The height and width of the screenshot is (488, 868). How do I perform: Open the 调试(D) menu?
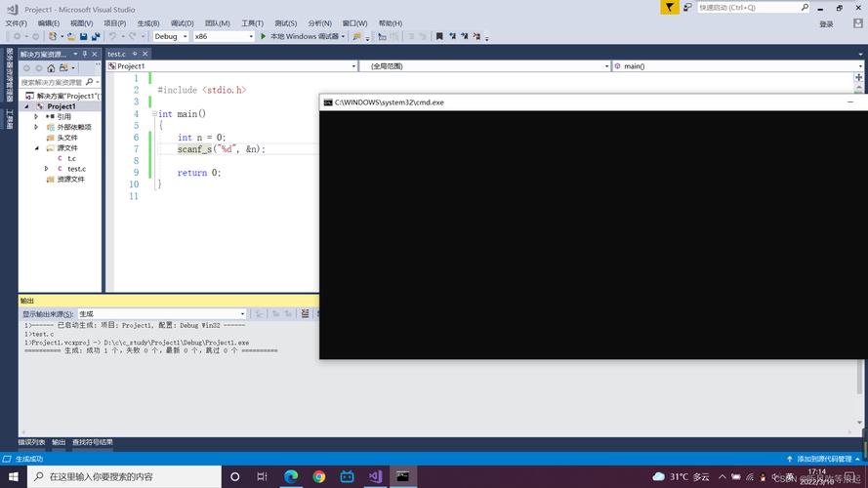point(182,22)
